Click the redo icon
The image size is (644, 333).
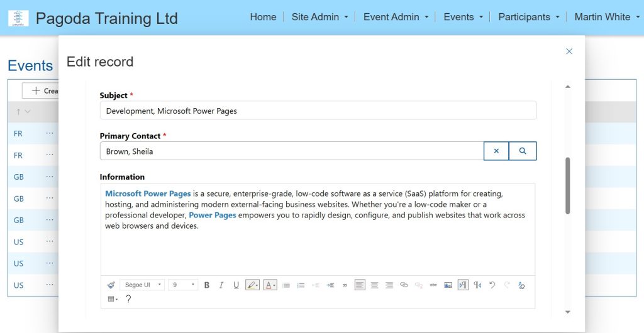click(507, 285)
